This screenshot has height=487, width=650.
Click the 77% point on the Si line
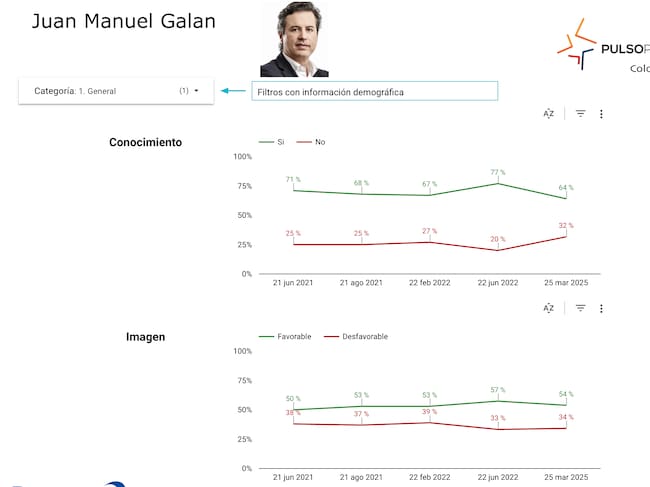(497, 183)
